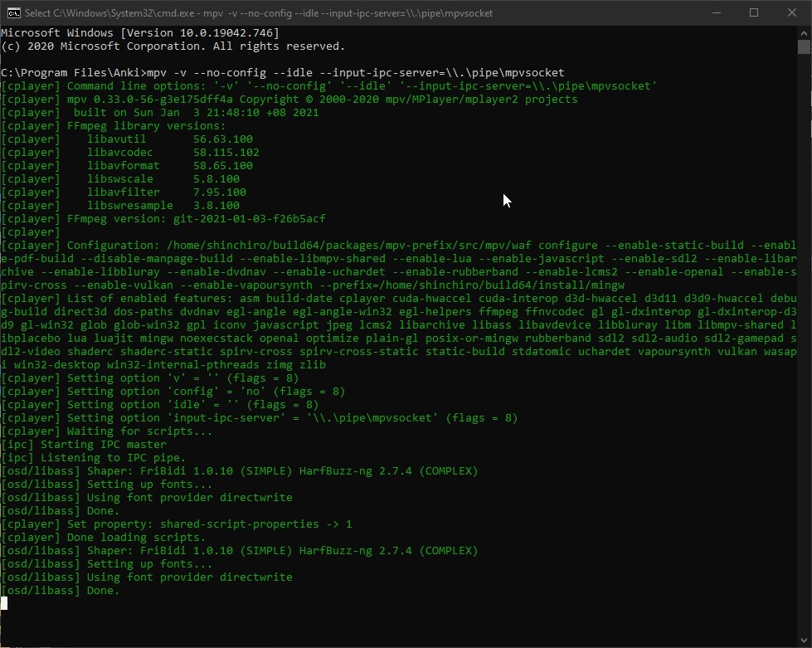The image size is (812, 648).
Task: Click the "Setting option 'config' = 'no'" line
Action: click(x=173, y=391)
